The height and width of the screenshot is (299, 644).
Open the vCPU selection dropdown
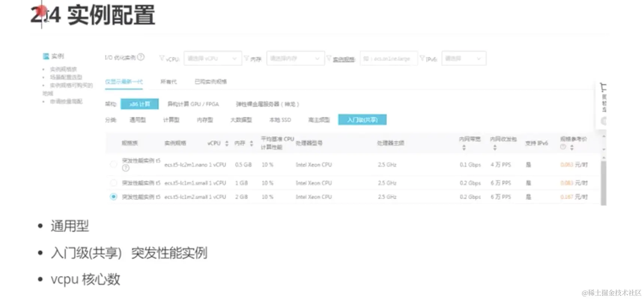[213, 58]
